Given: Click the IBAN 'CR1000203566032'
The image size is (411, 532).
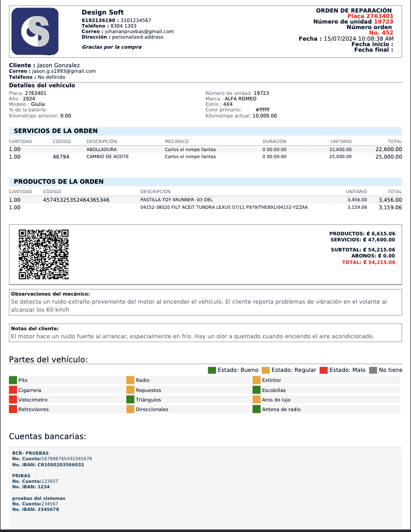Looking at the screenshot, I should (x=61, y=465).
